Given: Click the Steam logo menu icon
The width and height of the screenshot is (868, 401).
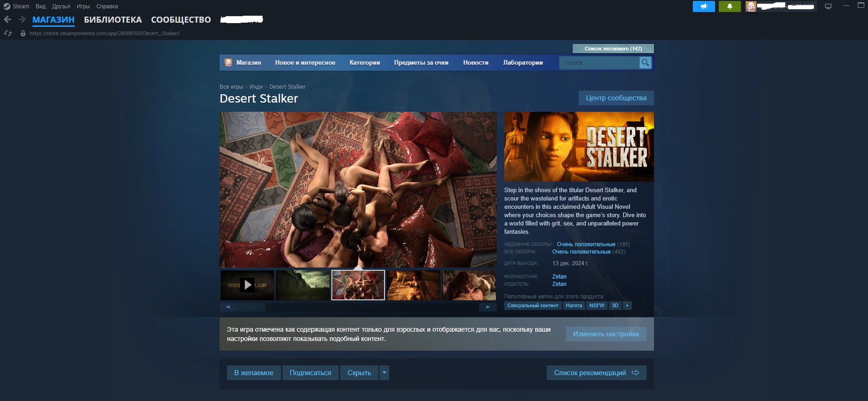Looking at the screenshot, I should coord(7,6).
